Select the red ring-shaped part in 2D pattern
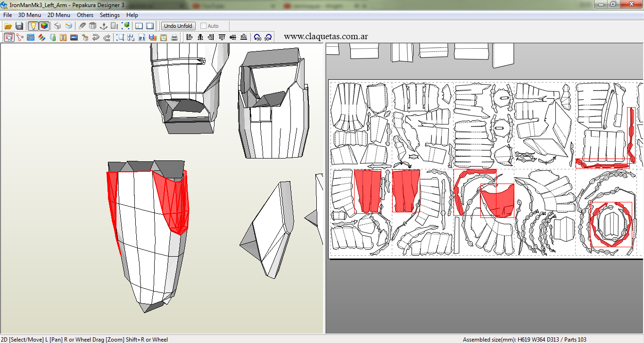Screen dimensions: 644x343 (611, 224)
